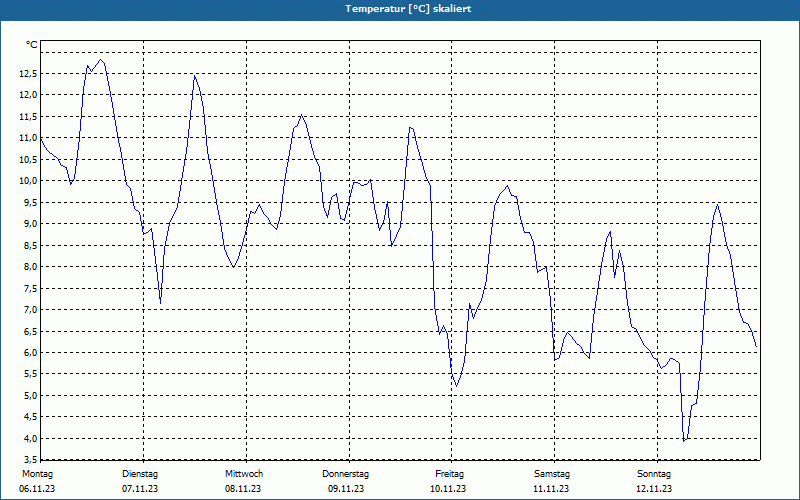Click the date 06.11.23
The image size is (800, 500).
click(37, 489)
